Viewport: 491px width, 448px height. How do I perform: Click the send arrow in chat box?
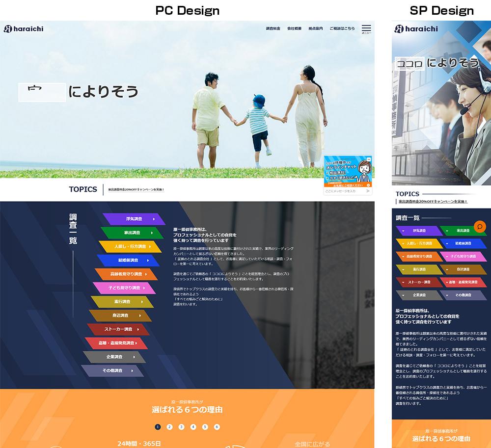coord(368,191)
